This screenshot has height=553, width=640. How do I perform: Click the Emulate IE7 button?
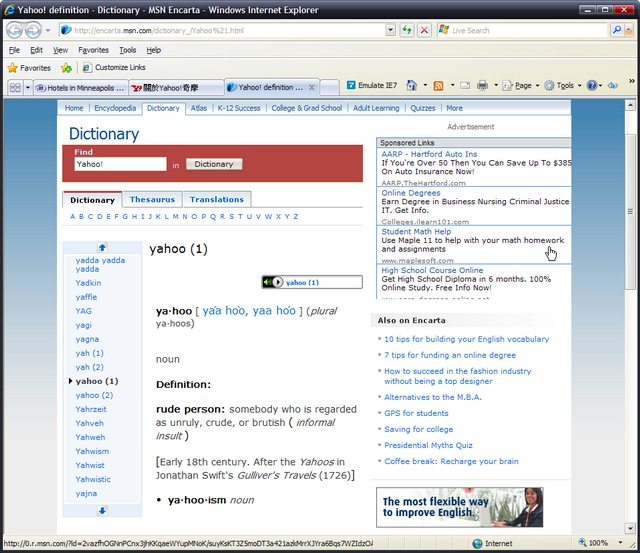click(371, 85)
